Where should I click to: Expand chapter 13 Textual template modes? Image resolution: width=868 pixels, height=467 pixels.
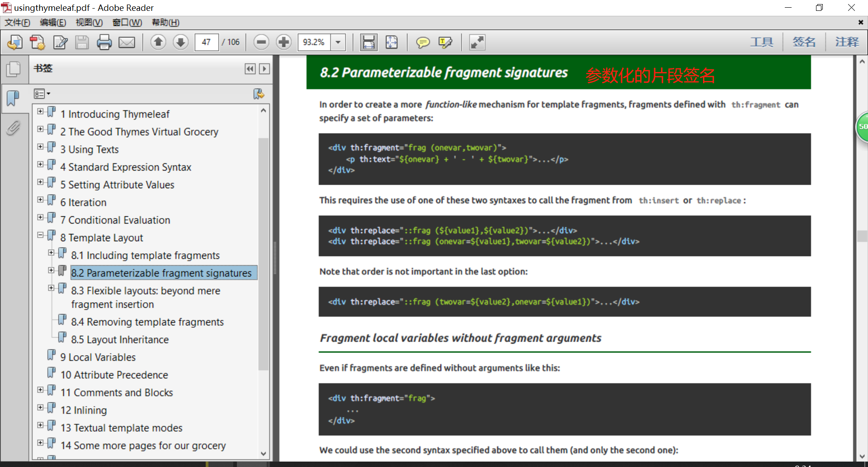coord(40,425)
